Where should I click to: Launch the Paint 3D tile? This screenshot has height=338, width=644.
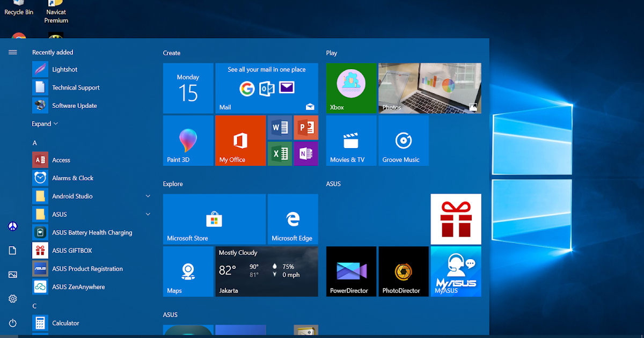click(x=188, y=141)
